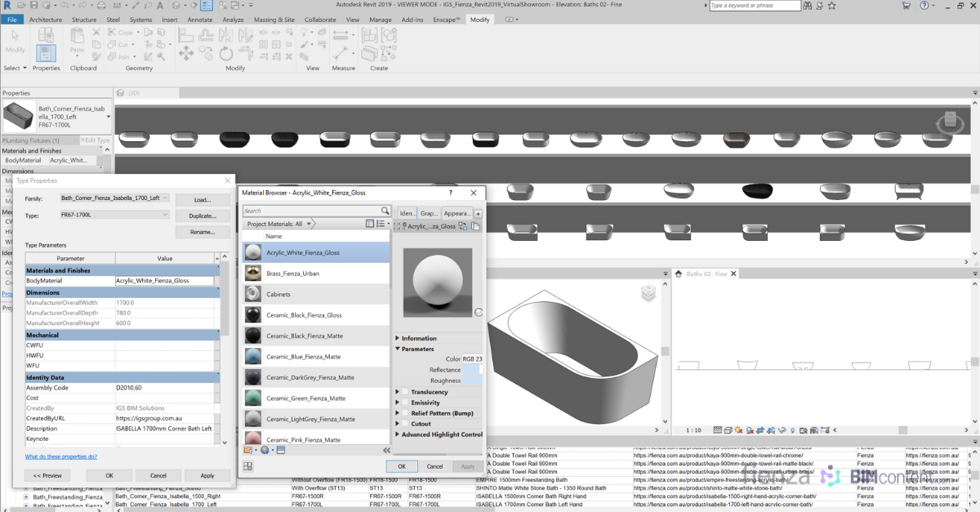Click the Open folder icon in quick access toolbar
Image resolution: width=980 pixels, height=512 pixels.
point(22,6)
